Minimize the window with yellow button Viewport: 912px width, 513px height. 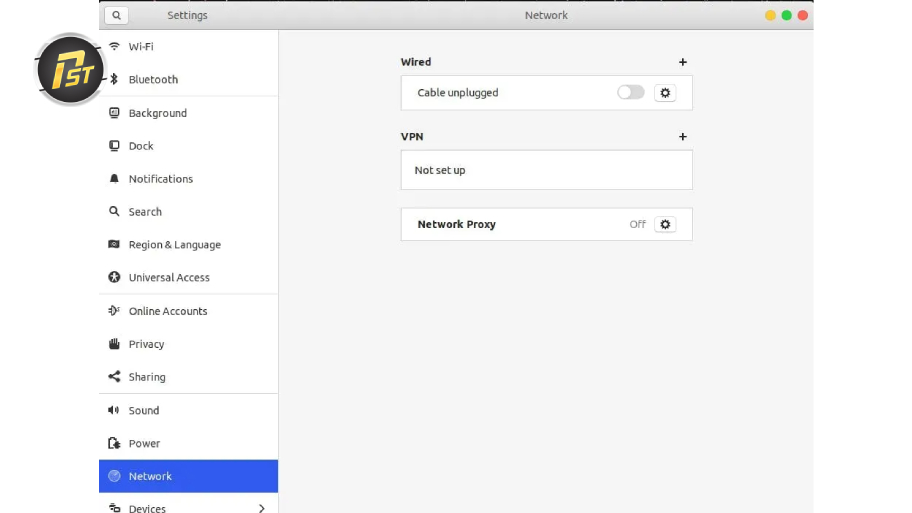(770, 16)
